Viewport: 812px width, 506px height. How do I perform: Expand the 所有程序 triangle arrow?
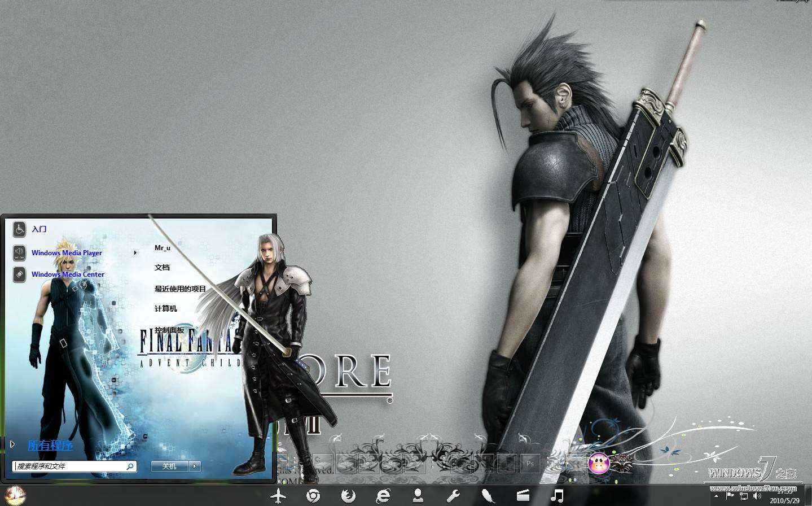[x=12, y=445]
